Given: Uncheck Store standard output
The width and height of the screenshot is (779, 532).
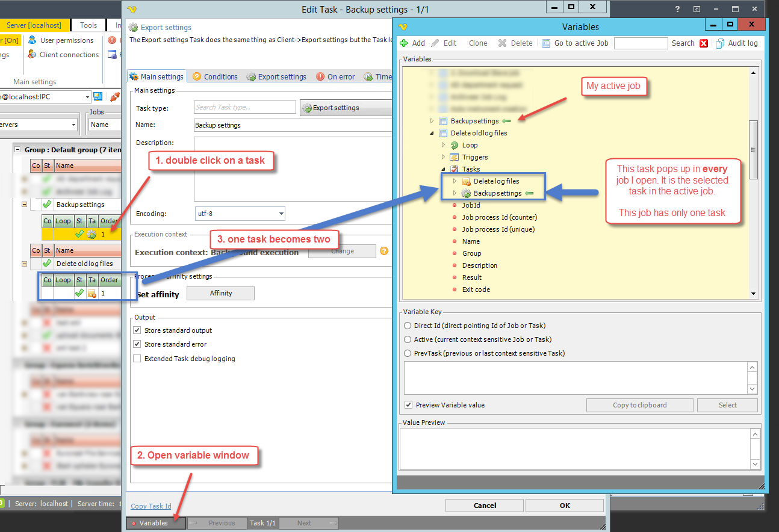Looking at the screenshot, I should click(x=137, y=330).
